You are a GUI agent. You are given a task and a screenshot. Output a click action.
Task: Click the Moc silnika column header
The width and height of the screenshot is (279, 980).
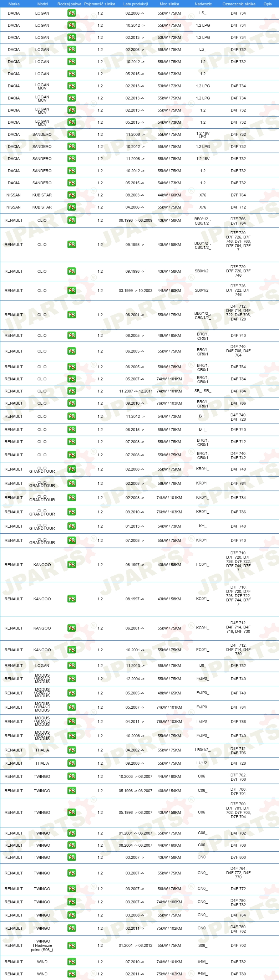(x=169, y=4)
